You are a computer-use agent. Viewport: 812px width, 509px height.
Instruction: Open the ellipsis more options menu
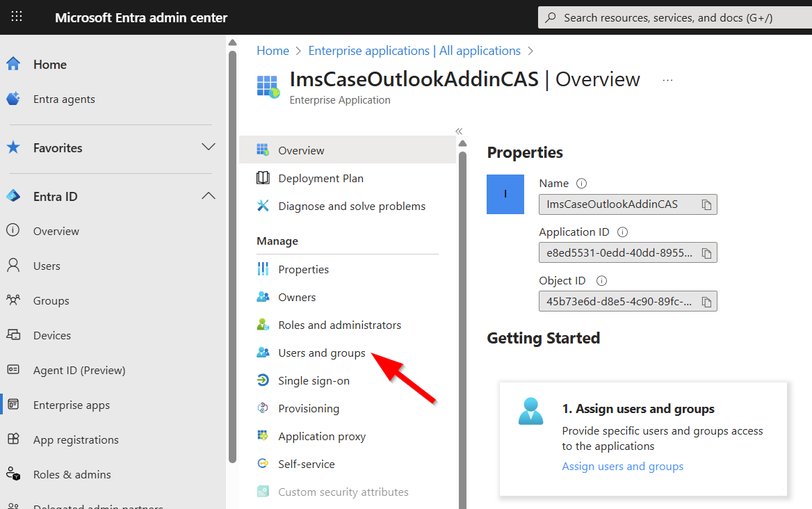(667, 80)
